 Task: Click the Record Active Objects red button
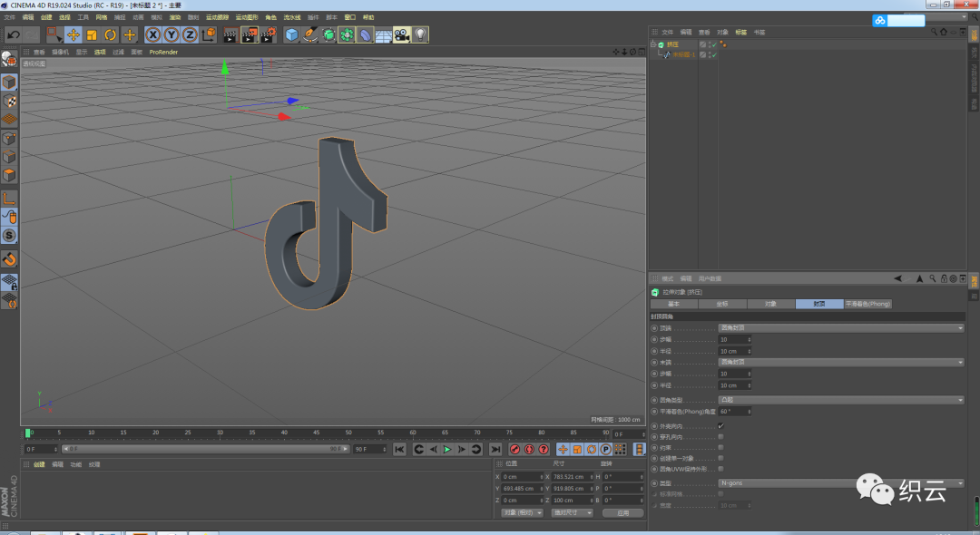[x=515, y=450]
